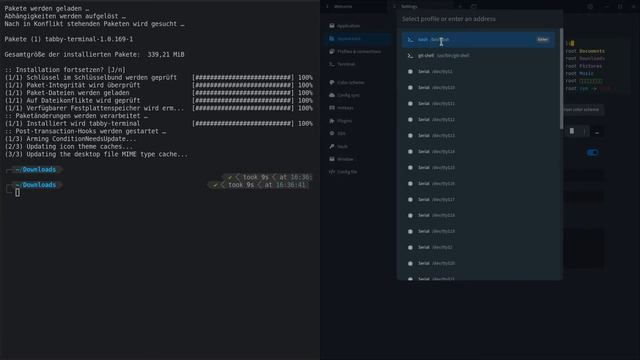The height and width of the screenshot is (360, 640).
Task: Select the git-shell profile row
Action: coord(478,56)
